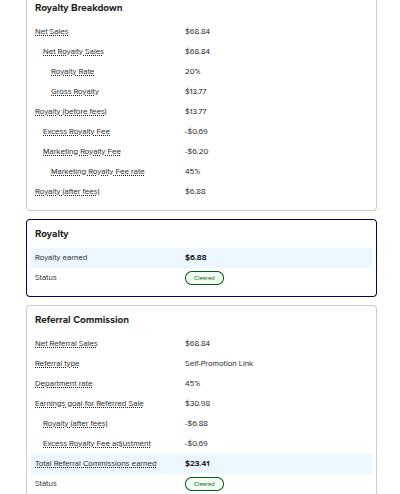Screen dimensions: 400x494
Task: Click Royalty (before fees) label
Action: (71, 112)
